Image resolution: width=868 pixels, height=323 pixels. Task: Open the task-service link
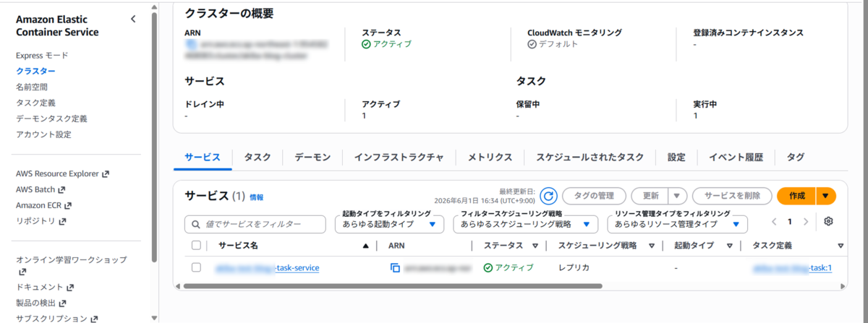pyautogui.click(x=267, y=268)
